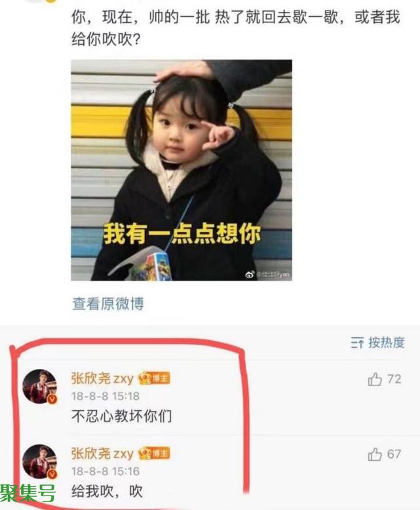This screenshot has height=510, width=420.
Task: Open 张欣尧zxy's profile from the 15:16 comment
Action: coord(102,454)
